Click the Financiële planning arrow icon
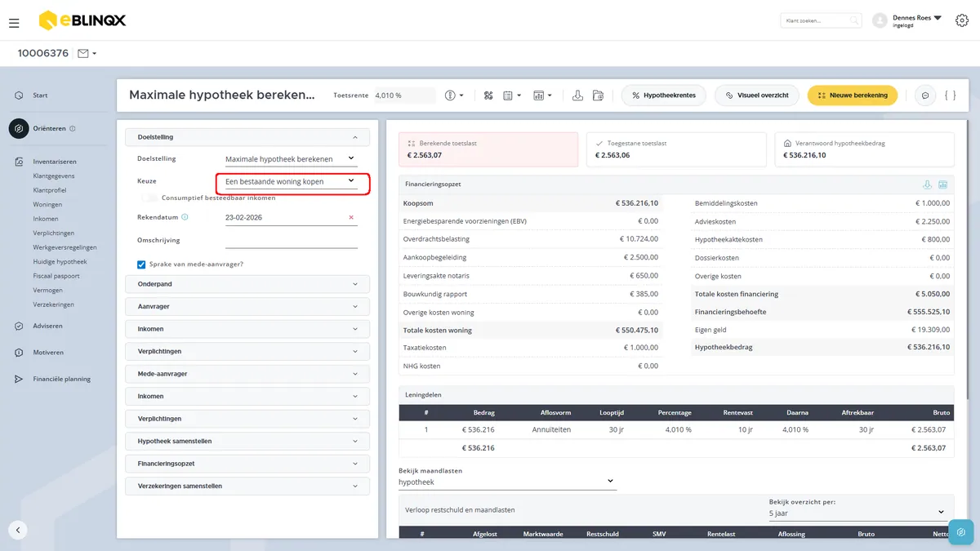The width and height of the screenshot is (980, 551). click(x=18, y=379)
